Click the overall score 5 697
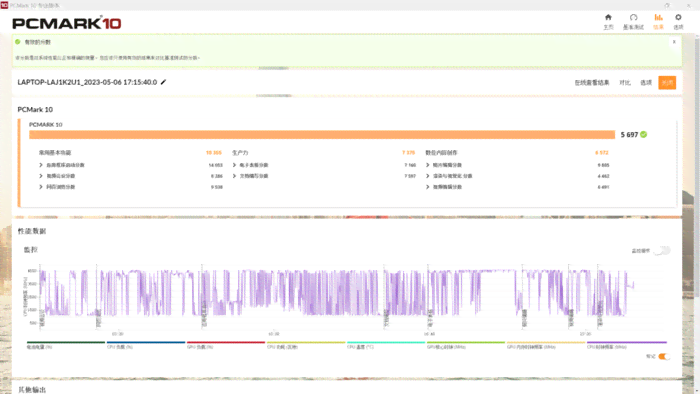 [x=629, y=134]
